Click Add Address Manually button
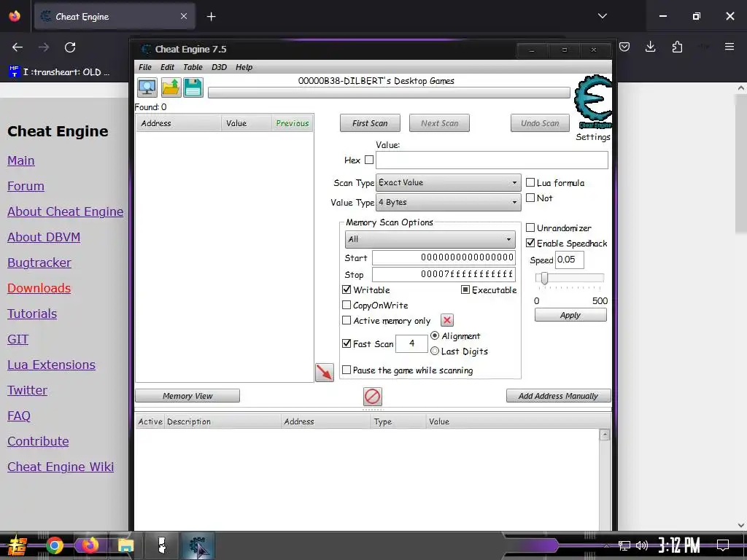The width and height of the screenshot is (747, 560). coord(558,396)
